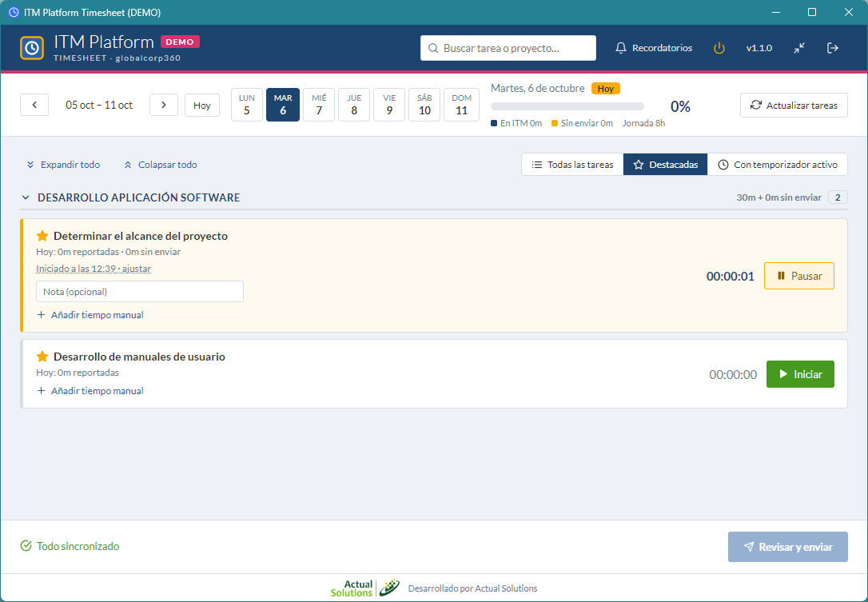Image resolution: width=868 pixels, height=602 pixels.
Task: Click the DEMO badge
Action: (180, 42)
